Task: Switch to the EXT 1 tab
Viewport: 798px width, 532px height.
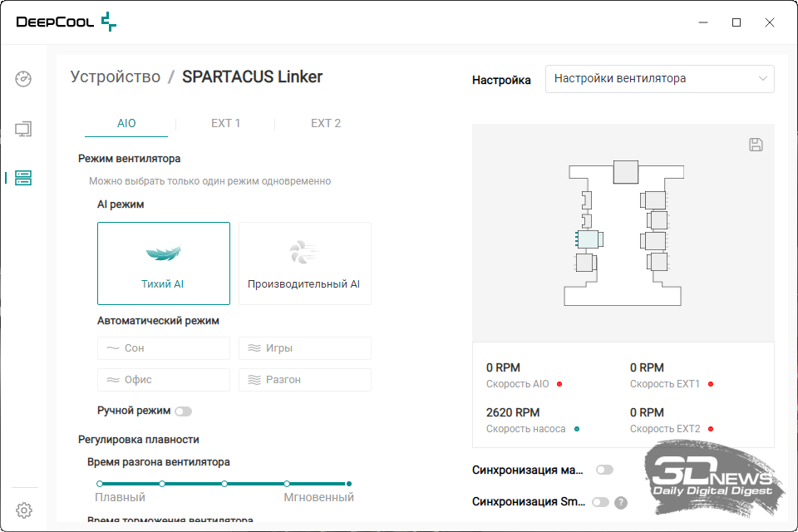Action: point(225,123)
